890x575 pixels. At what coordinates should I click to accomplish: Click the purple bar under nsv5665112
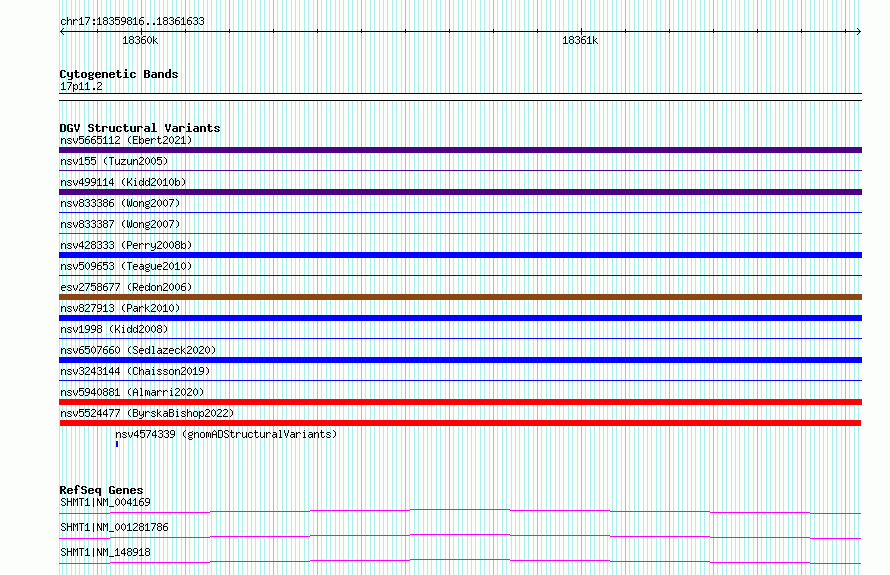(x=460, y=150)
